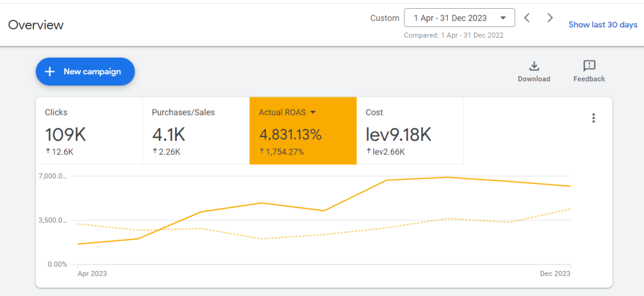
Task: Open the Feedback icon
Action: coord(589,66)
